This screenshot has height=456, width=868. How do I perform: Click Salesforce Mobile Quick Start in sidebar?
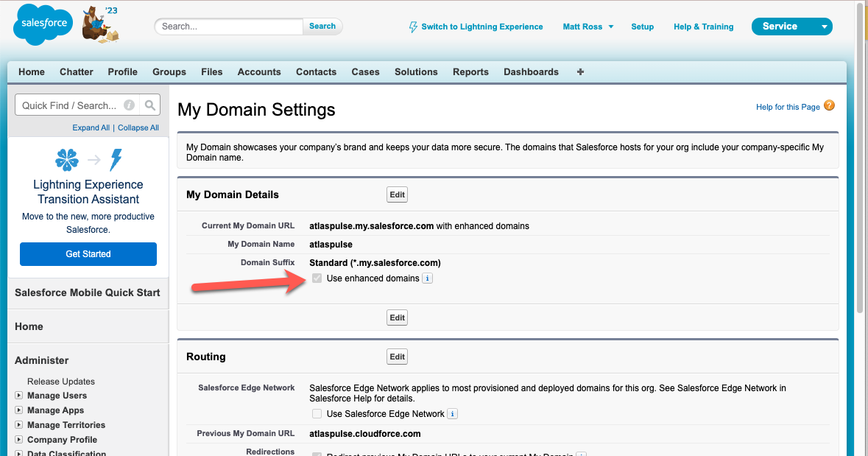tap(88, 292)
